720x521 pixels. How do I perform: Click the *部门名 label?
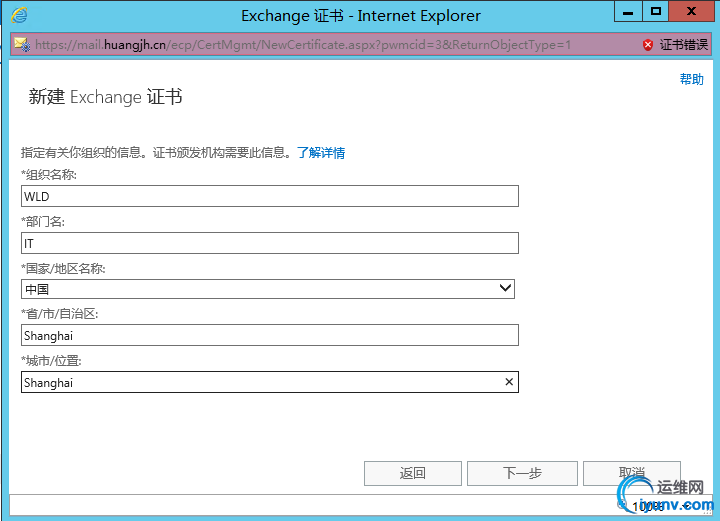click(43, 222)
